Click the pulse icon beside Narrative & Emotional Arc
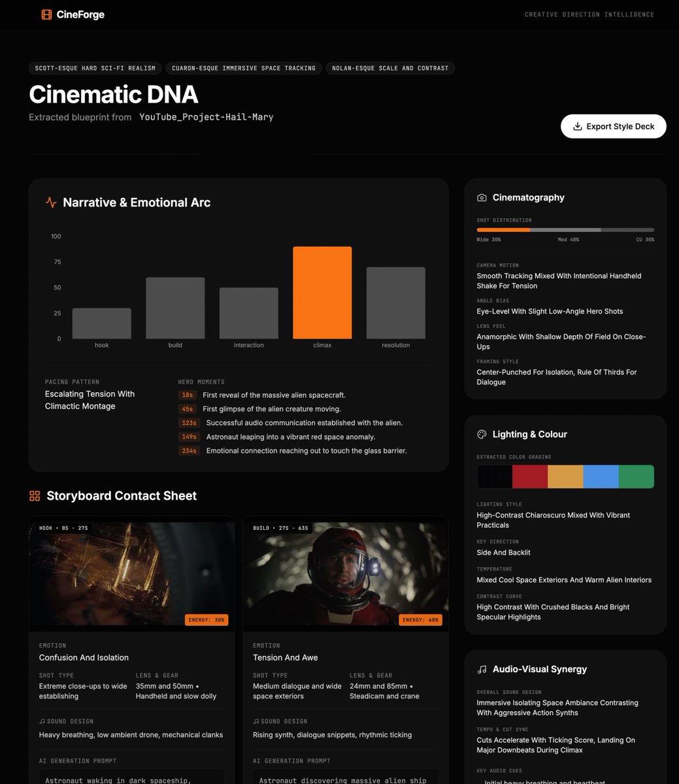Screen dimensions: 679x784 point(51,203)
